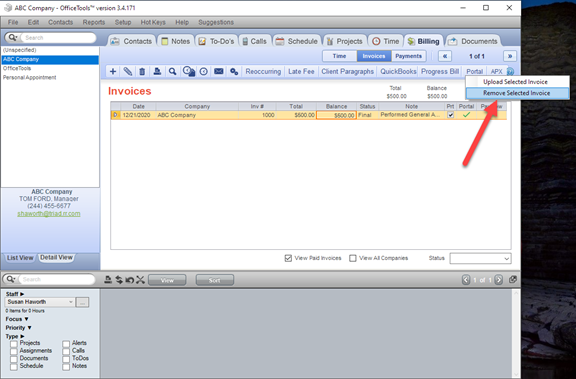
Task: Collapse the Focus section
Action: [x=26, y=319]
